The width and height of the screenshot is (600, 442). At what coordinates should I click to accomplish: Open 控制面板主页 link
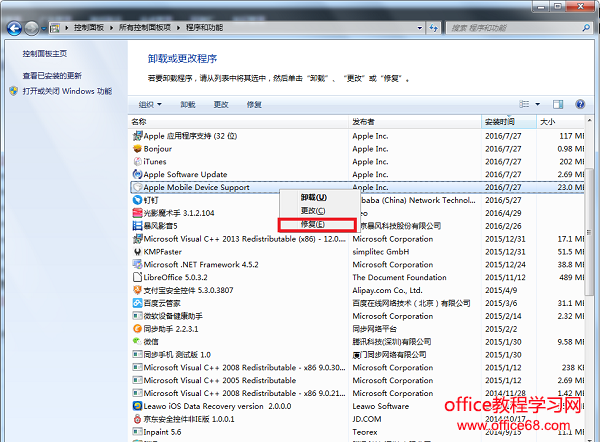tap(44, 54)
